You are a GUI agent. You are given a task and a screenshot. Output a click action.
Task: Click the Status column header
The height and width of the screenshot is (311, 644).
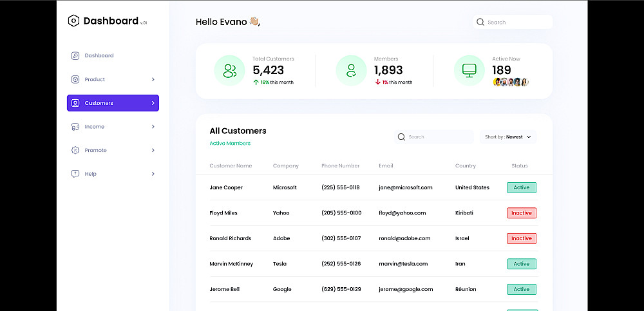point(520,166)
